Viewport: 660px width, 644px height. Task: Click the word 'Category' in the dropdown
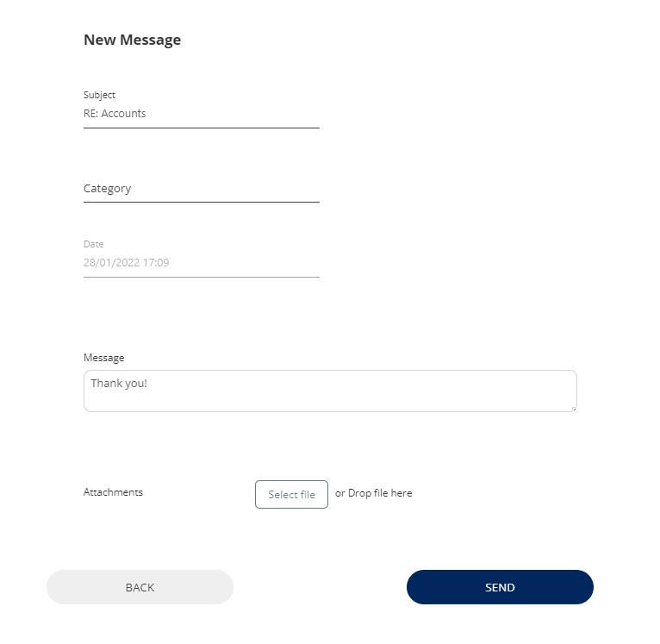click(x=107, y=189)
